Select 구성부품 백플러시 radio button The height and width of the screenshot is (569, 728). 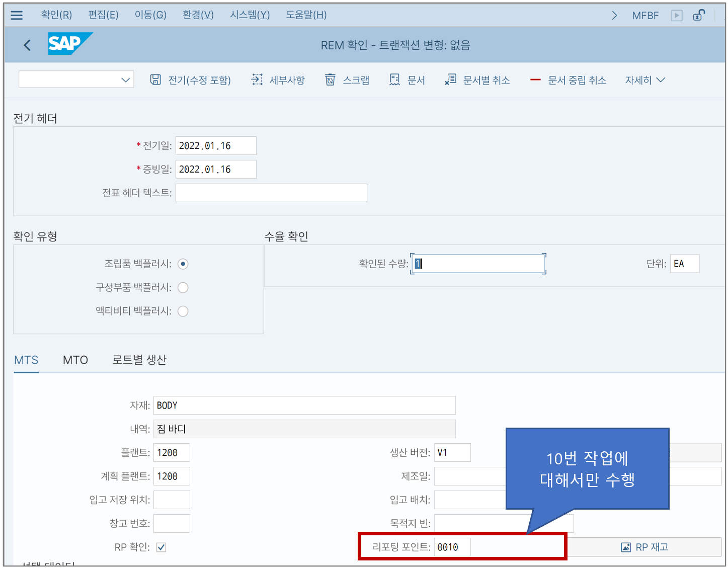[x=183, y=287]
